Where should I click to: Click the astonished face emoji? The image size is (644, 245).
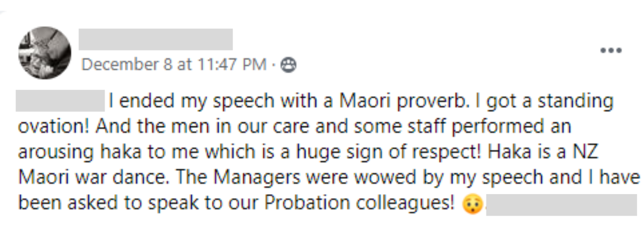472,204
